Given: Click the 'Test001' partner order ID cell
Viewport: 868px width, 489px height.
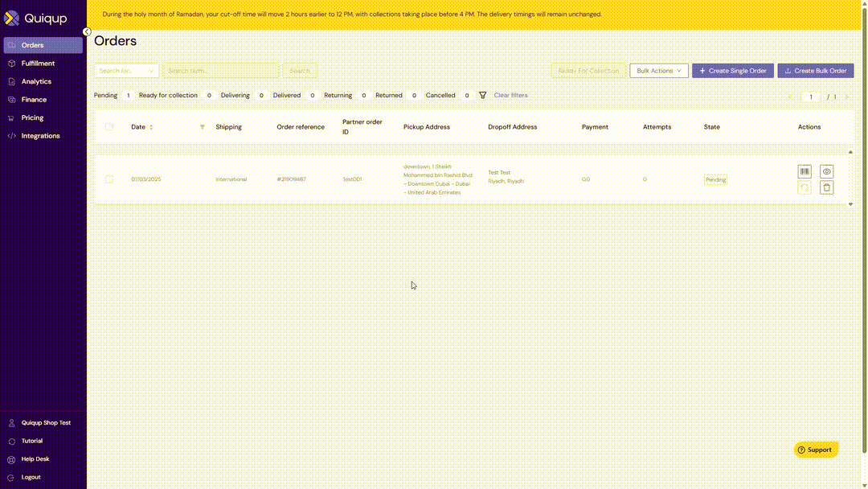Looking at the screenshot, I should pos(352,179).
